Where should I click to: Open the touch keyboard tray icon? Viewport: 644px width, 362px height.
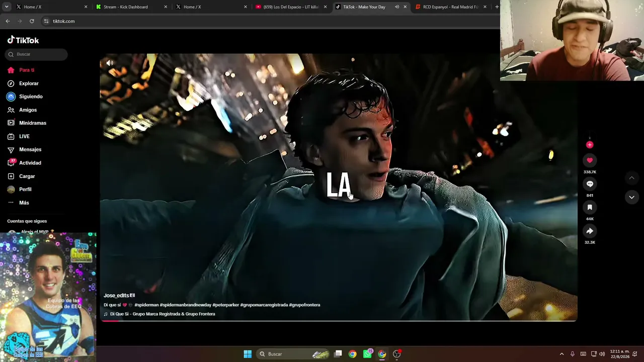coord(583,354)
